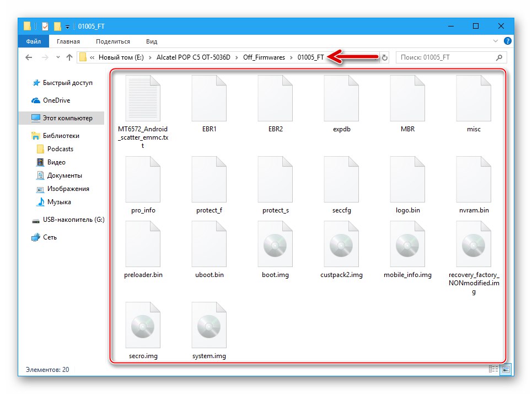
Task: Select the protect_s file icon
Action: click(275, 179)
